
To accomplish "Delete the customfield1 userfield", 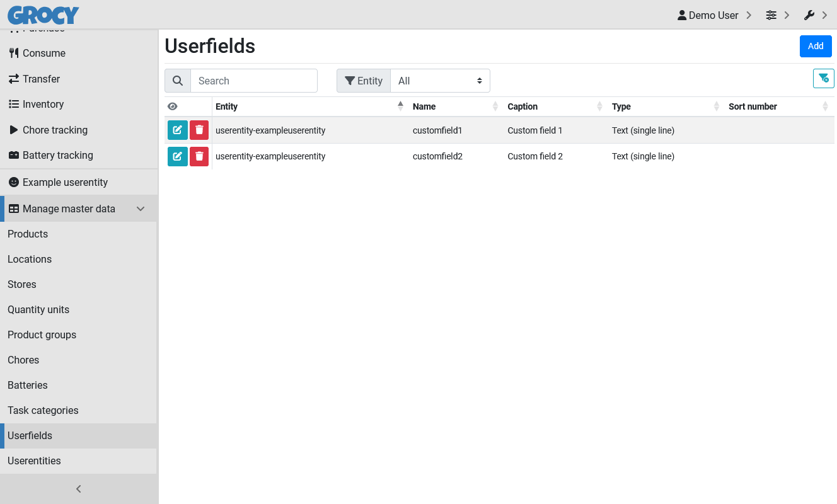I will [x=199, y=130].
